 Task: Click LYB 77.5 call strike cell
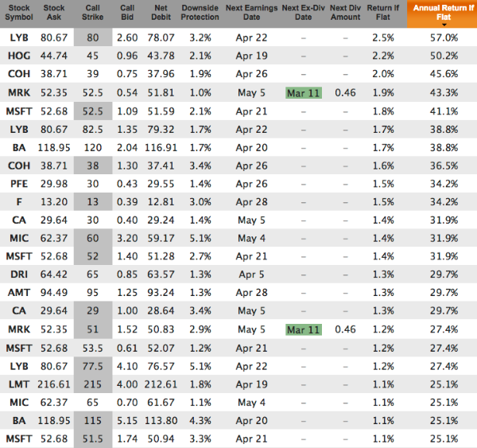click(x=93, y=366)
